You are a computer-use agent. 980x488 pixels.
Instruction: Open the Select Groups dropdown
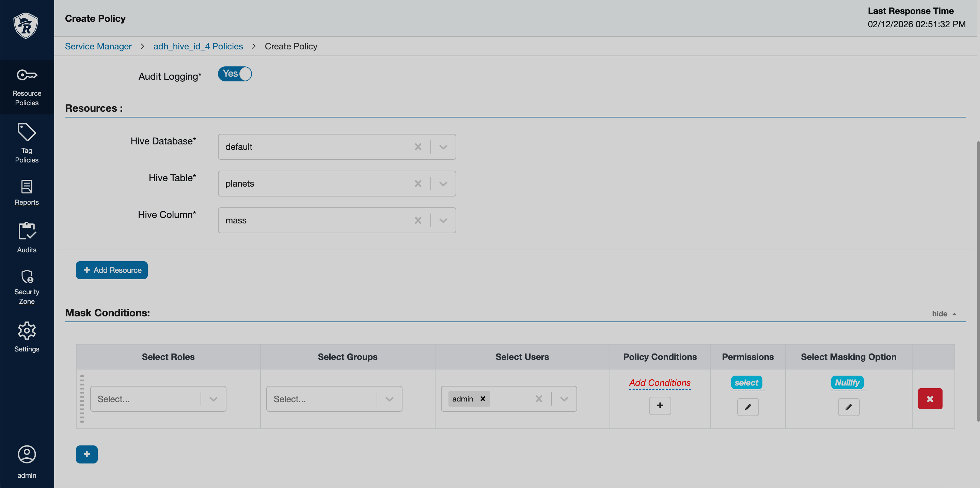[389, 399]
